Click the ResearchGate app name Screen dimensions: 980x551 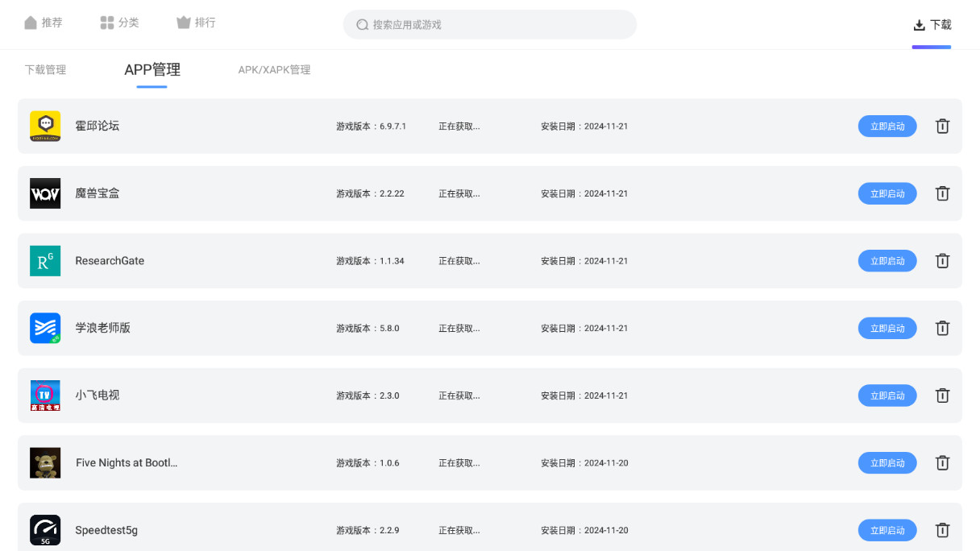point(110,261)
